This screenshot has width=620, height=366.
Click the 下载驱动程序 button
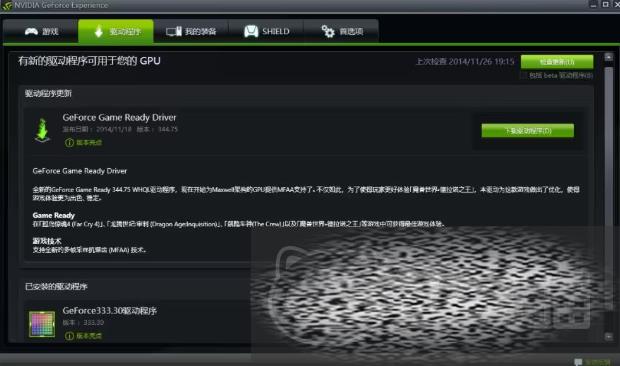(527, 131)
